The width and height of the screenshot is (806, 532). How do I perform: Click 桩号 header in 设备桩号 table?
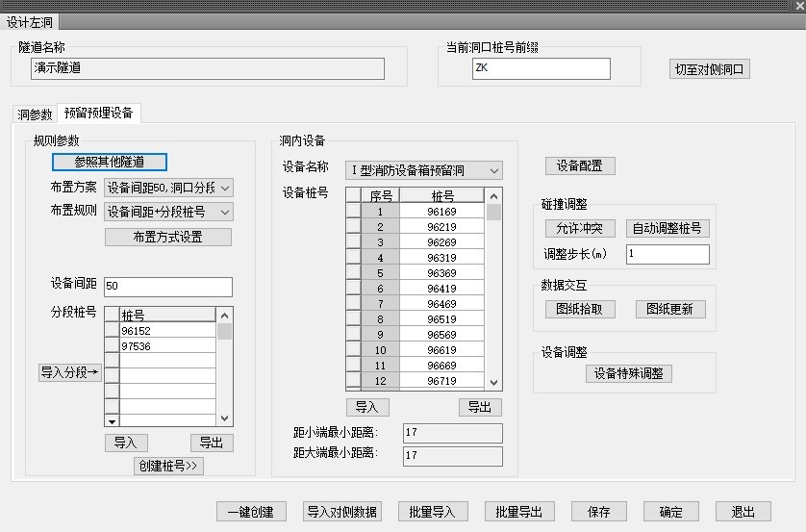pyautogui.click(x=441, y=196)
